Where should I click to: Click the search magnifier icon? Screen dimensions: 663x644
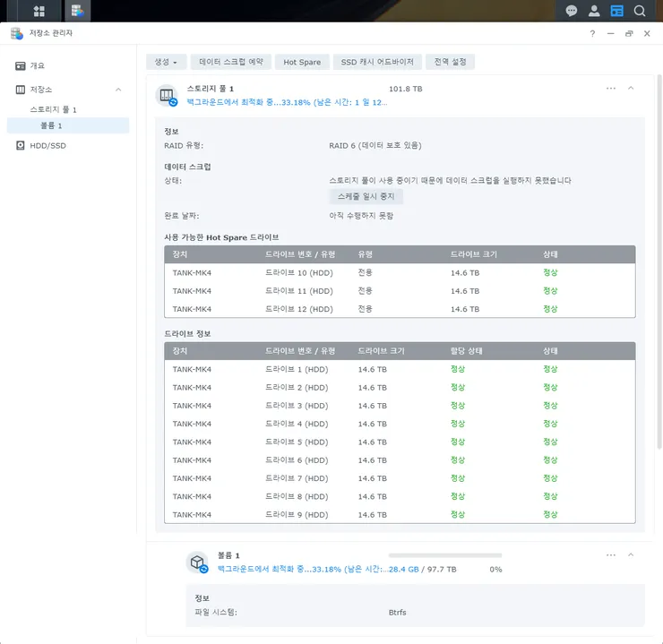tap(640, 11)
